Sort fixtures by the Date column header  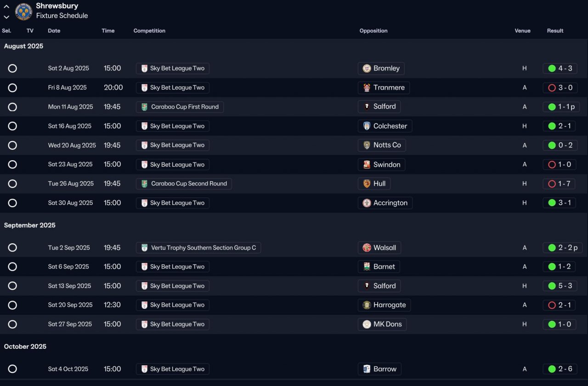pos(54,31)
